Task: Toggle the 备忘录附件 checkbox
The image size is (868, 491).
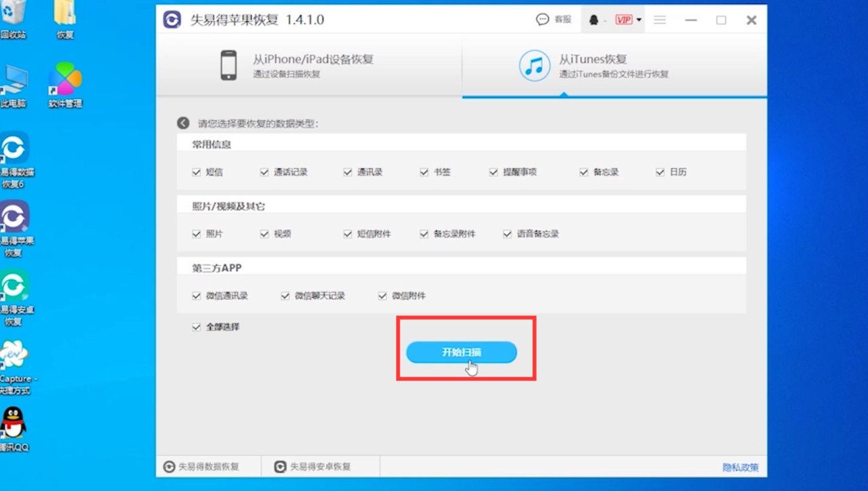Action: click(425, 234)
